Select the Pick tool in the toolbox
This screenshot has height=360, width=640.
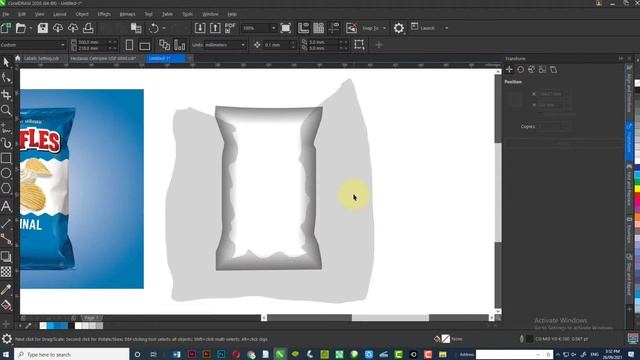pos(6,62)
